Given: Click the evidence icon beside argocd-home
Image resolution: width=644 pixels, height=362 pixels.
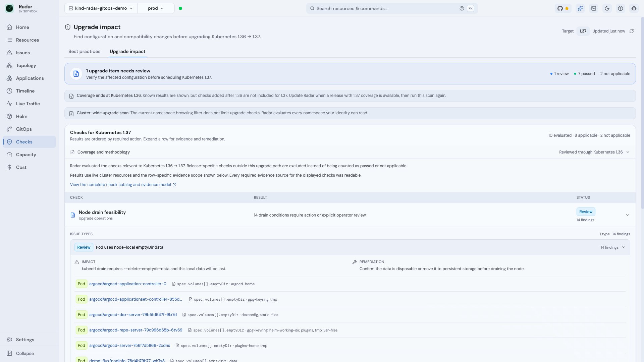Looking at the screenshot, I should [174, 284].
